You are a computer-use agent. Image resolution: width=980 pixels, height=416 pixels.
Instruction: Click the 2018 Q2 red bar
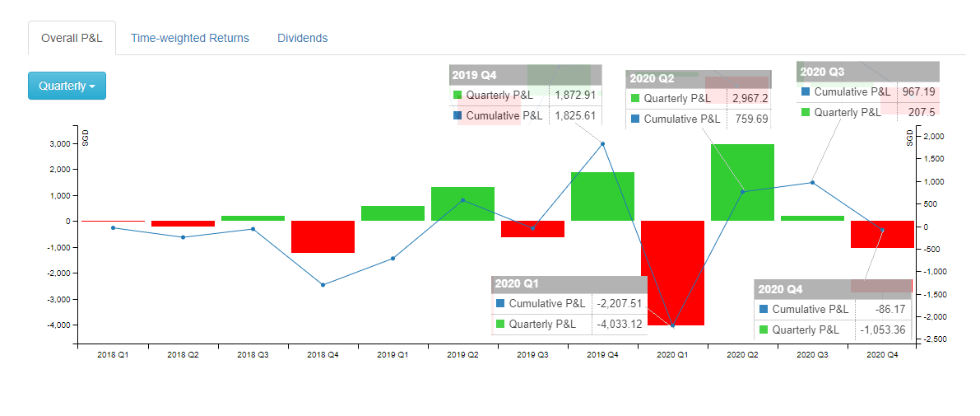click(183, 224)
